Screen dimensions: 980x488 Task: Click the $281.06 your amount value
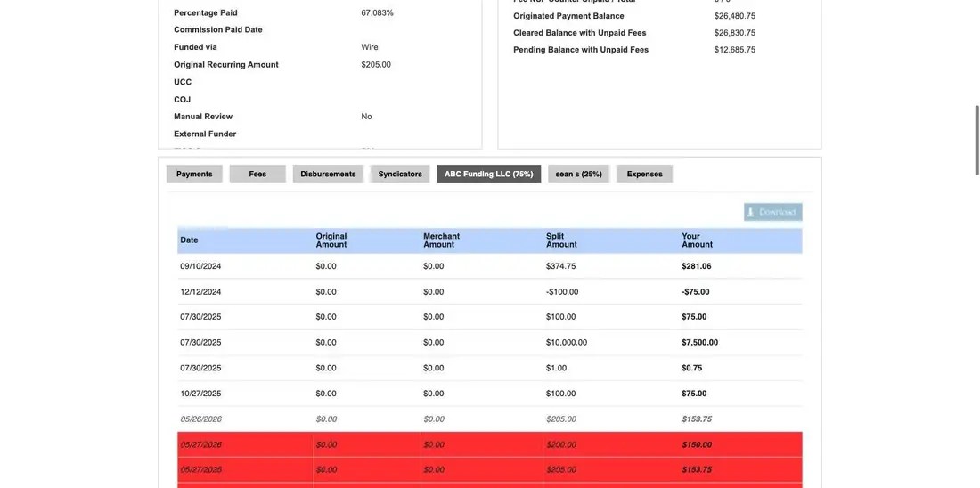click(697, 266)
